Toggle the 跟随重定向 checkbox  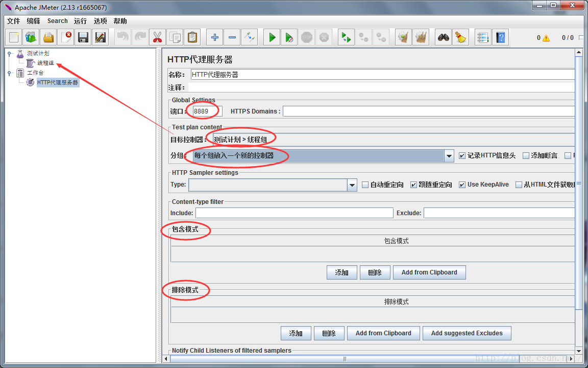pos(413,185)
